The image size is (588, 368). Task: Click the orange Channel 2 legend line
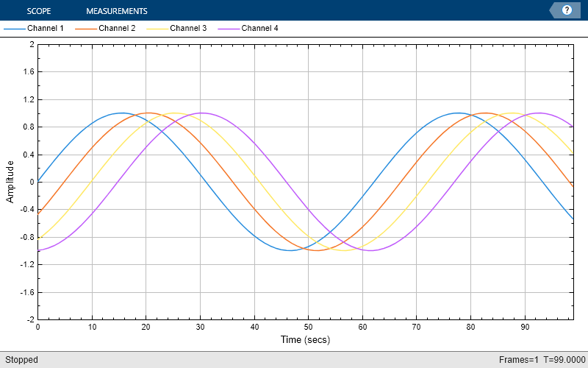[x=86, y=29]
